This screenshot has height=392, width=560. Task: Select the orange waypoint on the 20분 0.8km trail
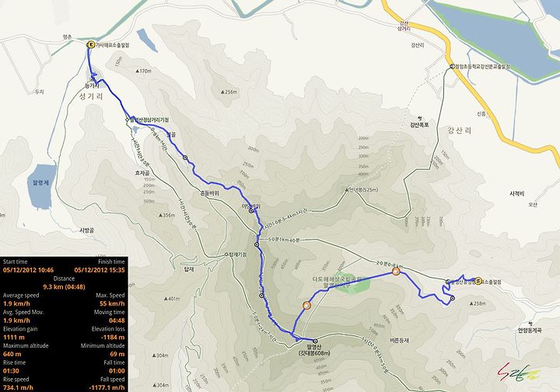point(395,271)
